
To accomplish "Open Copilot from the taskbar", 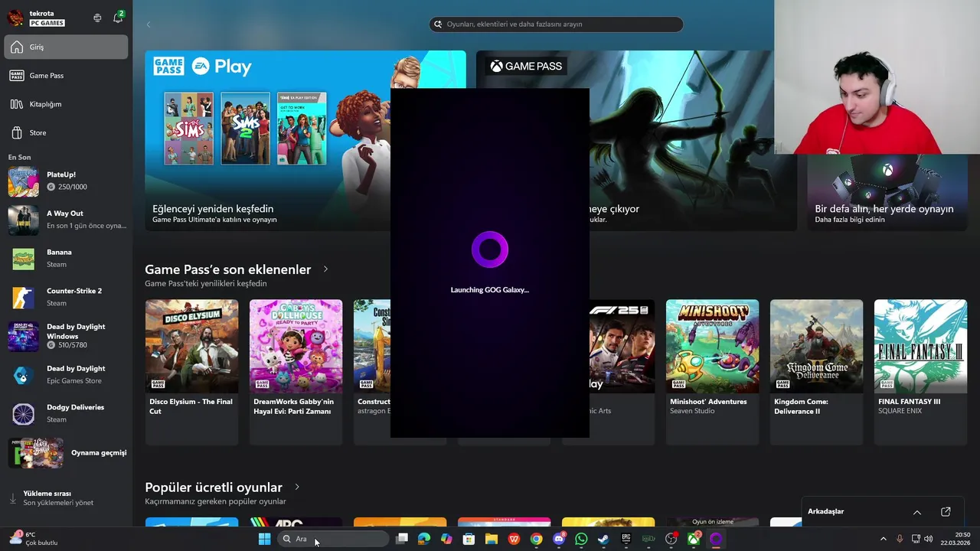I will [446, 539].
